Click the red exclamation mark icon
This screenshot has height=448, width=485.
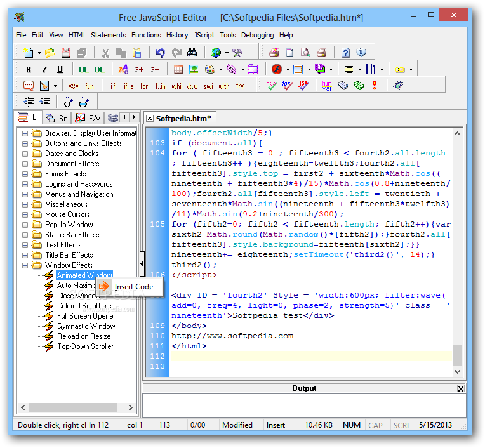click(375, 85)
